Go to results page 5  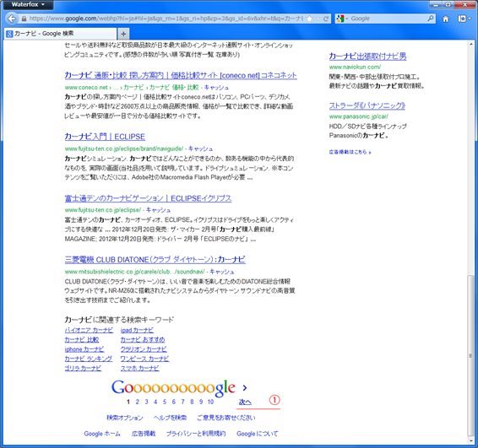coord(165,402)
